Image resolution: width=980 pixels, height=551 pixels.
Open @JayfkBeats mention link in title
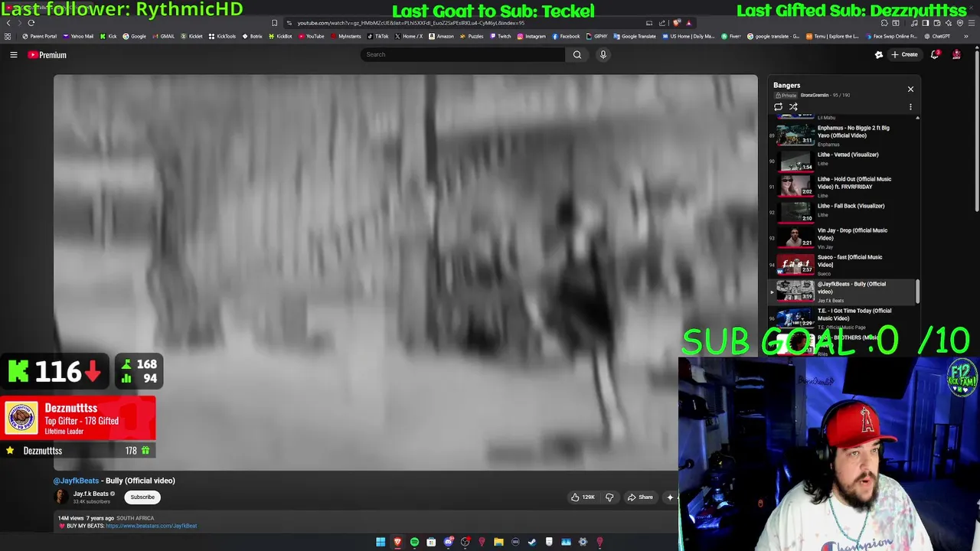point(76,481)
